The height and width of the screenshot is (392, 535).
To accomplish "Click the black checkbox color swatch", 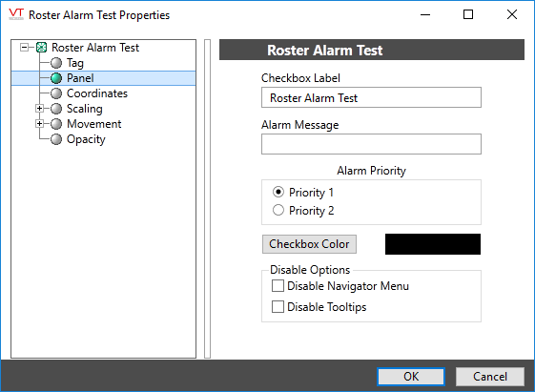I will click(x=433, y=244).
